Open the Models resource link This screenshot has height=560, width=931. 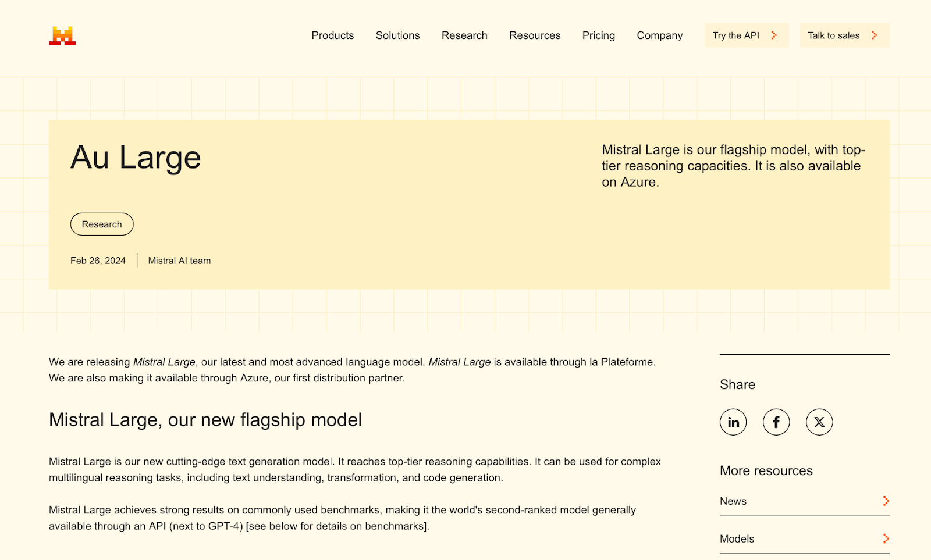point(805,539)
